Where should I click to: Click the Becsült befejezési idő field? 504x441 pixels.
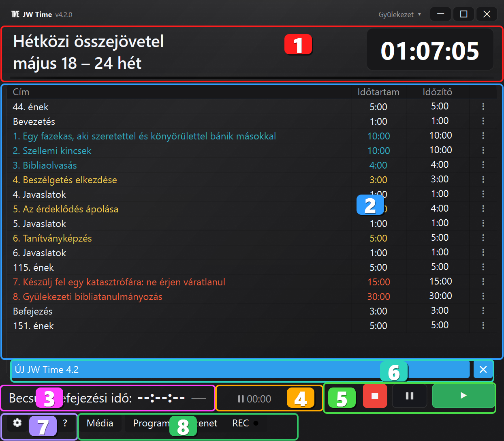(108, 398)
